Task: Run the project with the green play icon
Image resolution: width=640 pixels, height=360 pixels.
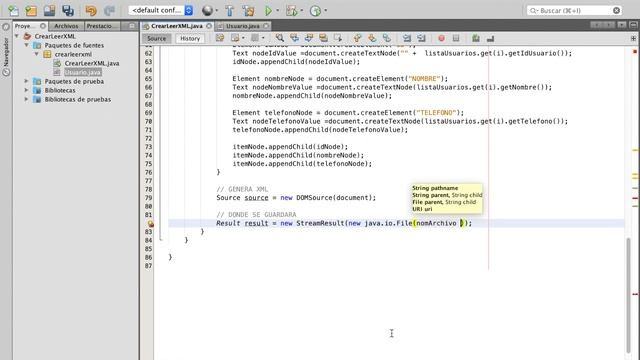Action: point(269,11)
